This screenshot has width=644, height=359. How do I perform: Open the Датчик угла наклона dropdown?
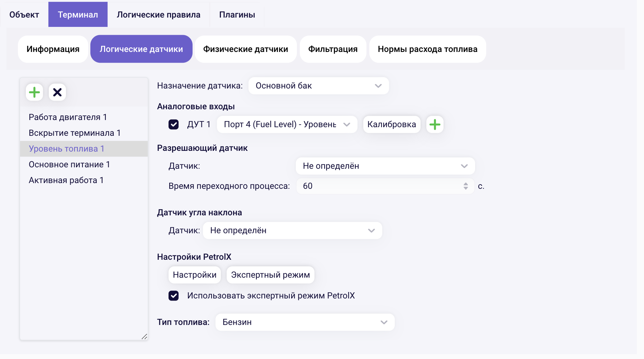coord(293,230)
